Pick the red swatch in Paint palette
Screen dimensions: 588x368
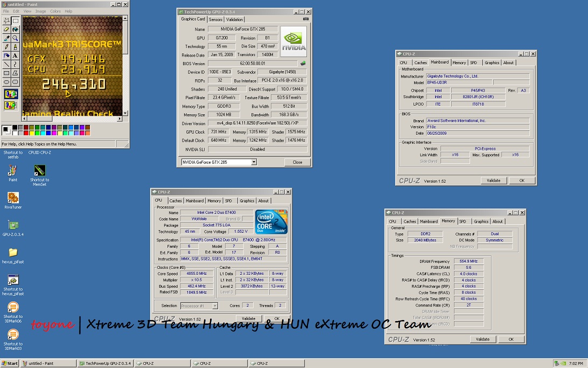click(26, 133)
